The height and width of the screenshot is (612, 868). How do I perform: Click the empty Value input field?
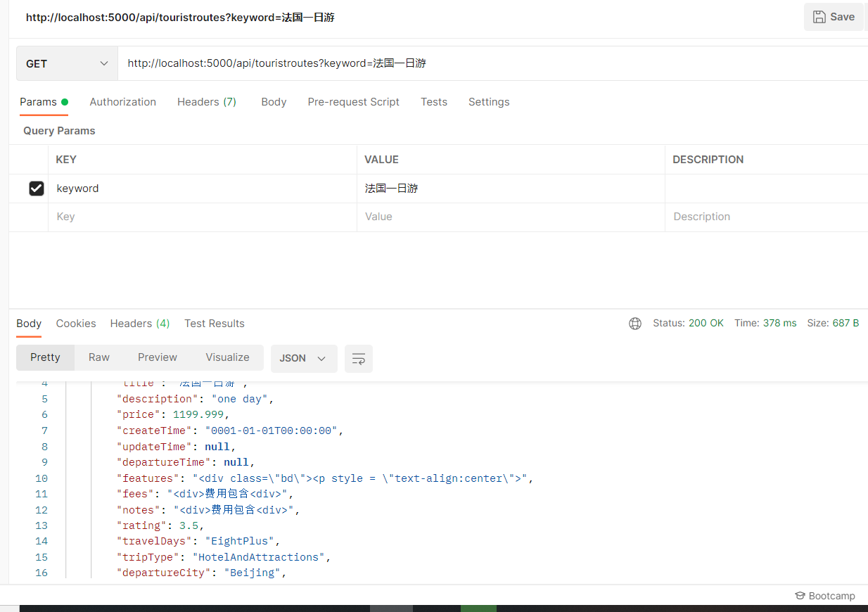[511, 217]
